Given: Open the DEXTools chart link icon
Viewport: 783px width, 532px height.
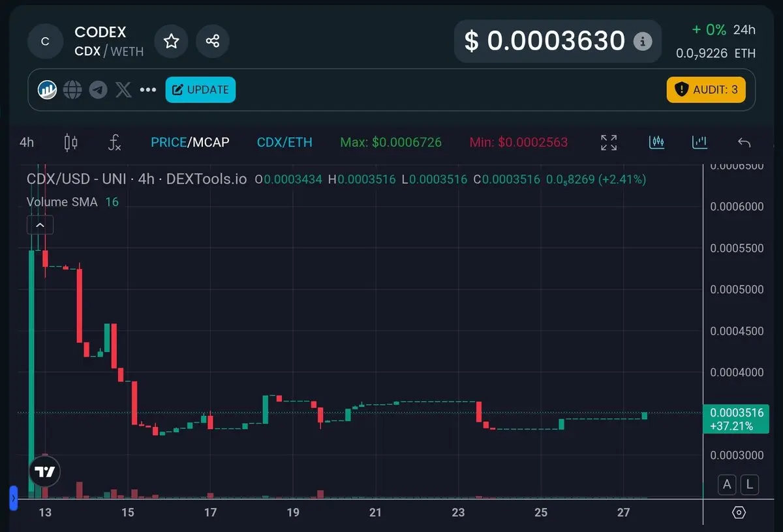Looking at the screenshot, I should 47,90.
